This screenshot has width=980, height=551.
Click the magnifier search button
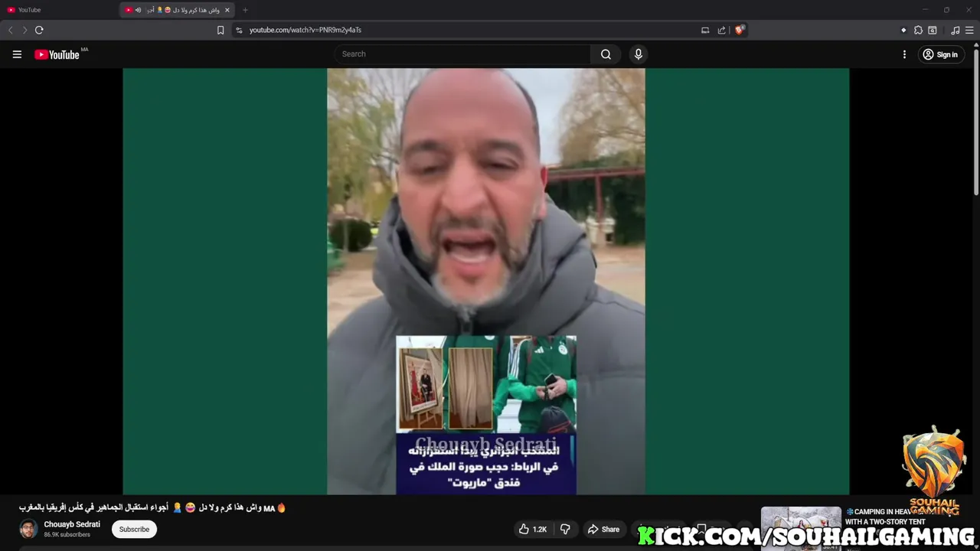[606, 54]
